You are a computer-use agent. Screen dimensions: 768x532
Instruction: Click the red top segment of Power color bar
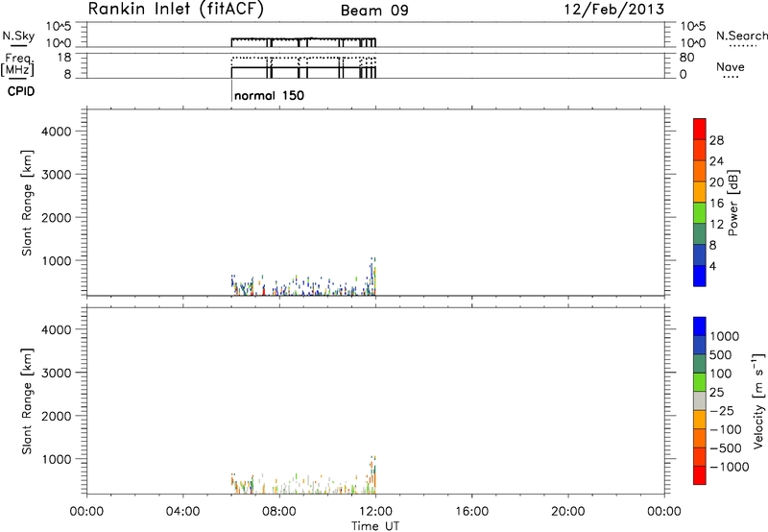click(700, 129)
